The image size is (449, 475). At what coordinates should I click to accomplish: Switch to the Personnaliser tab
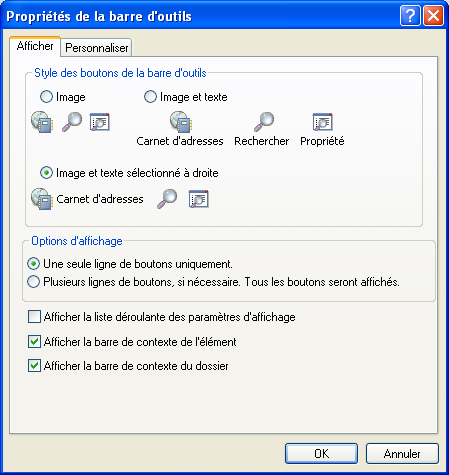pos(96,48)
